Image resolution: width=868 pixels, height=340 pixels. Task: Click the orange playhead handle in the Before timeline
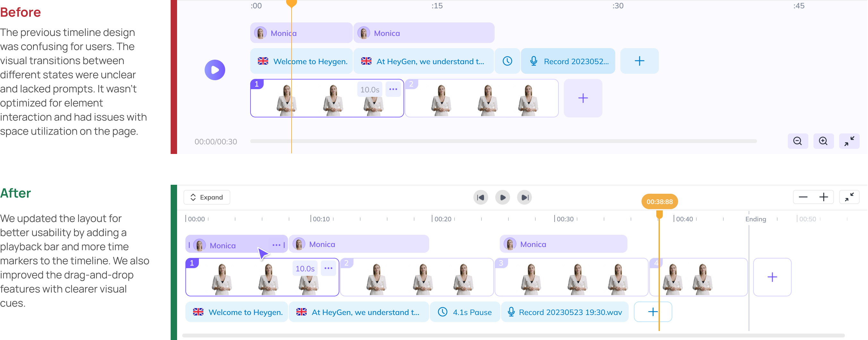click(292, 4)
